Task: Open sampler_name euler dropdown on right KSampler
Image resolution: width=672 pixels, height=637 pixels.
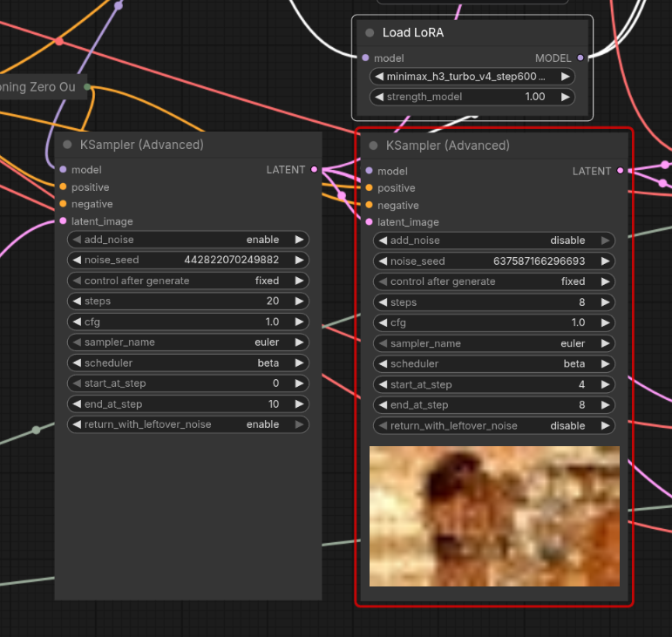Action: tap(494, 343)
